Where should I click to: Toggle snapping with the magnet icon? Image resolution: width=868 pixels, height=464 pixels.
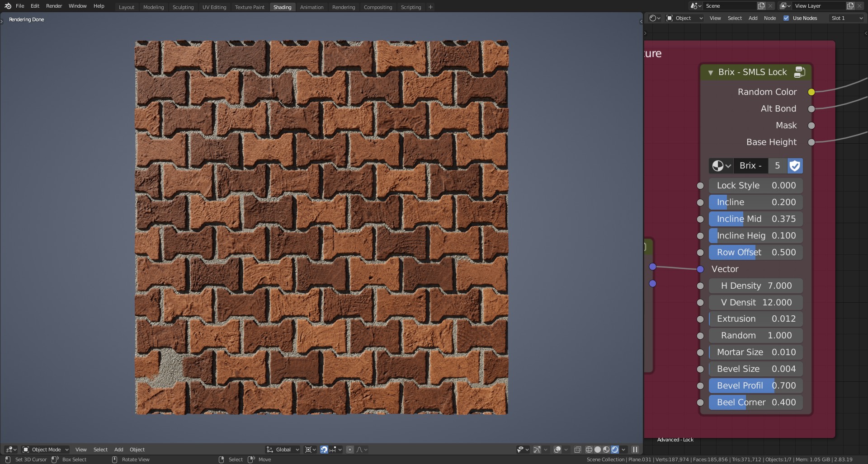click(x=324, y=450)
